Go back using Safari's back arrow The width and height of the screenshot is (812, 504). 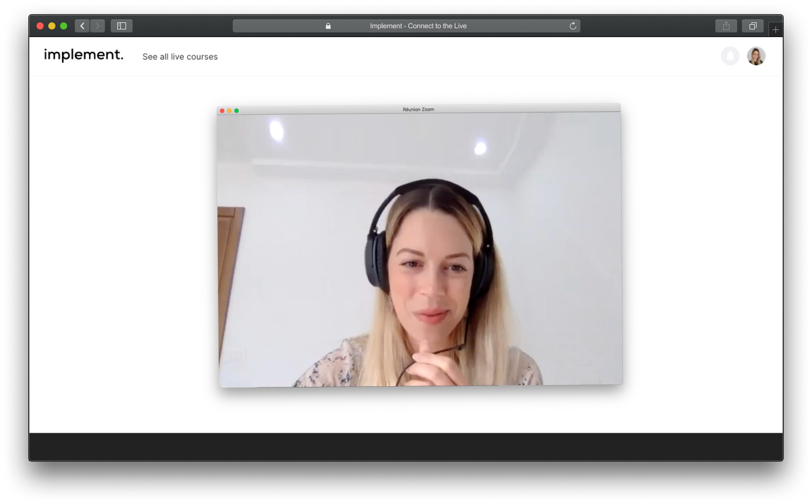tap(82, 26)
